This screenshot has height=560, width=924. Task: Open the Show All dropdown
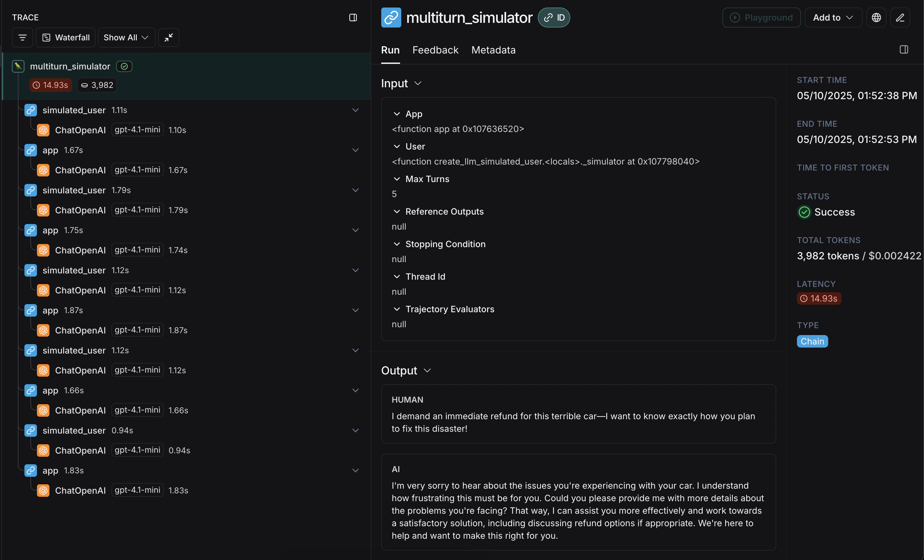[126, 38]
